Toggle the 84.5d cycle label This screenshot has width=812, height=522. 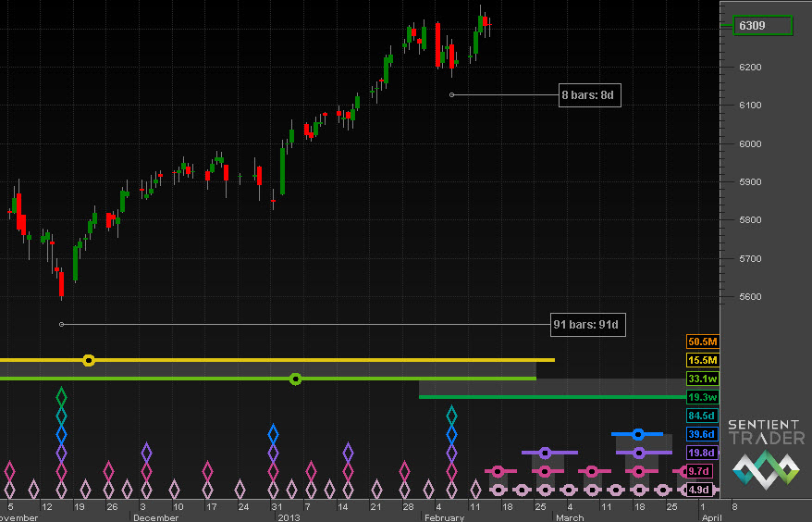(702, 416)
